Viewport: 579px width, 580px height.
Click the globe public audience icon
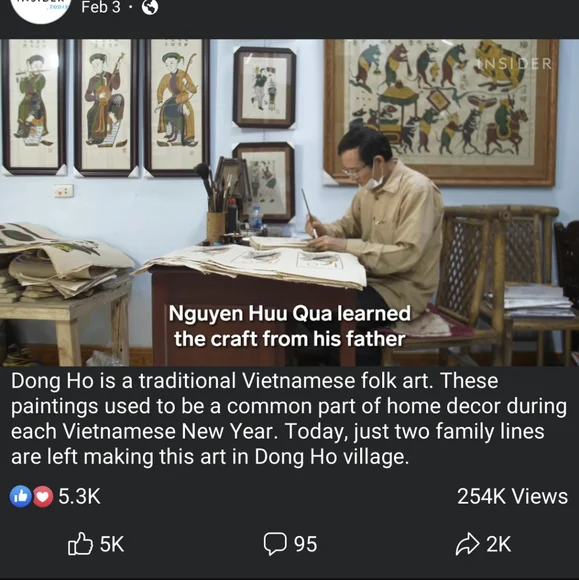pyautogui.click(x=150, y=7)
